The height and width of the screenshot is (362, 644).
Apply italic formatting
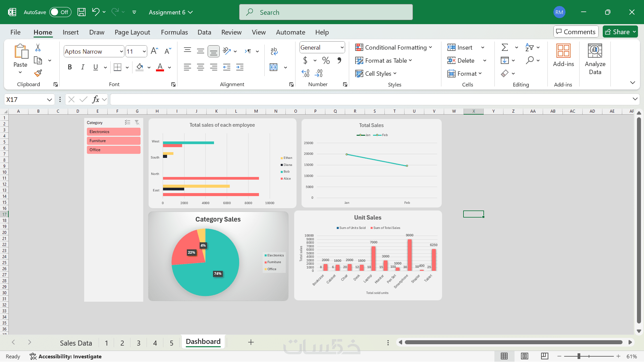(83, 67)
